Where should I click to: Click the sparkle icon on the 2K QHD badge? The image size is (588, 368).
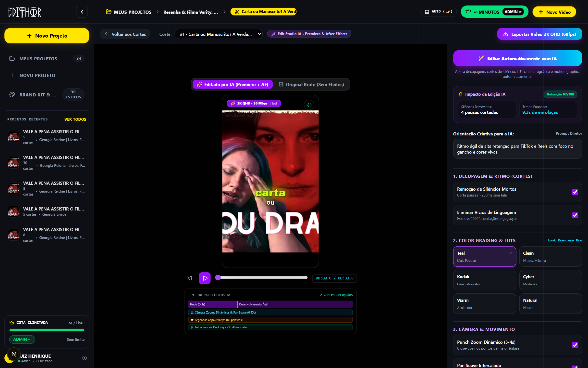[x=233, y=103]
